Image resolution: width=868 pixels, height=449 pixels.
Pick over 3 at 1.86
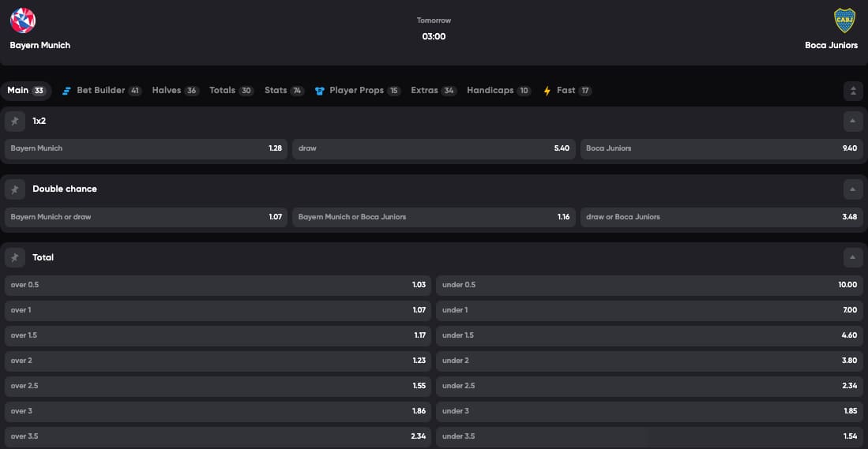pyautogui.click(x=218, y=411)
